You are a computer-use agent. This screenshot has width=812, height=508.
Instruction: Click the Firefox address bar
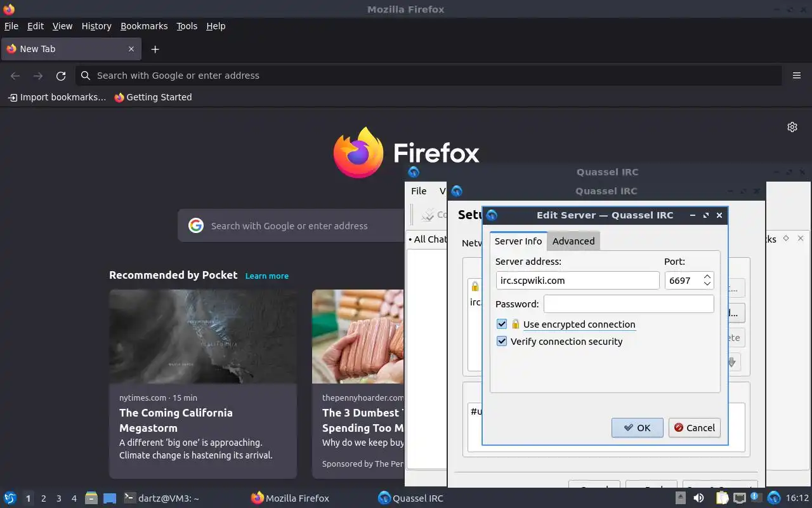tap(429, 76)
